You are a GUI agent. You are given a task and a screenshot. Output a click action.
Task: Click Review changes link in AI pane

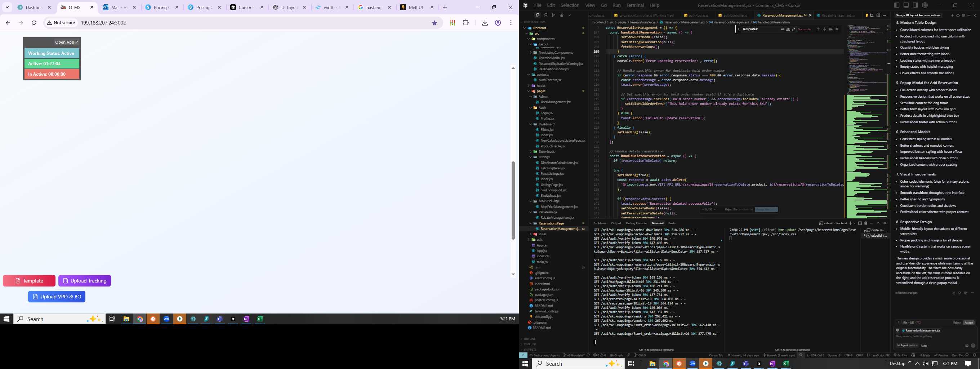906,293
